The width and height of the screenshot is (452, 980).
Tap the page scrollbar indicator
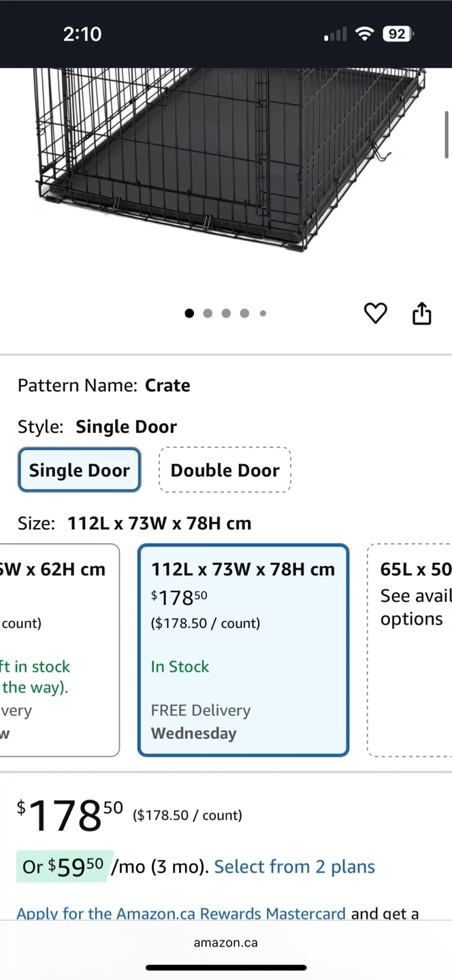pyautogui.click(x=447, y=134)
